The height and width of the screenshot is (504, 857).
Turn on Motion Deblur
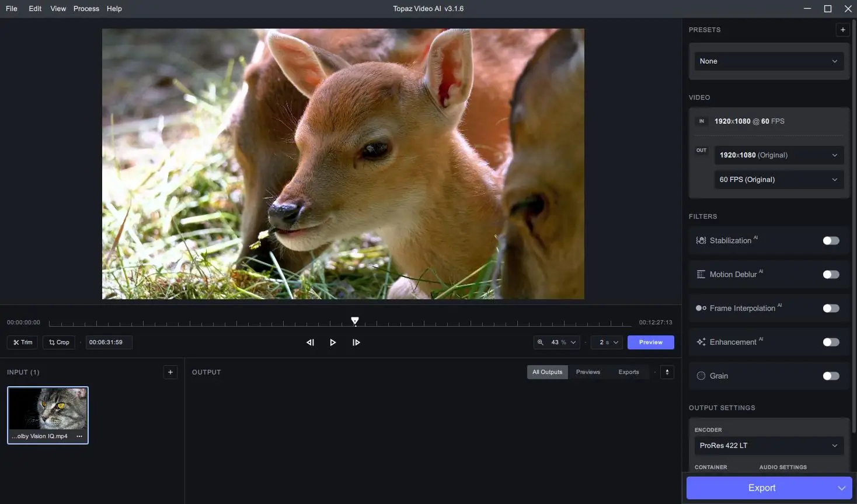tap(831, 274)
